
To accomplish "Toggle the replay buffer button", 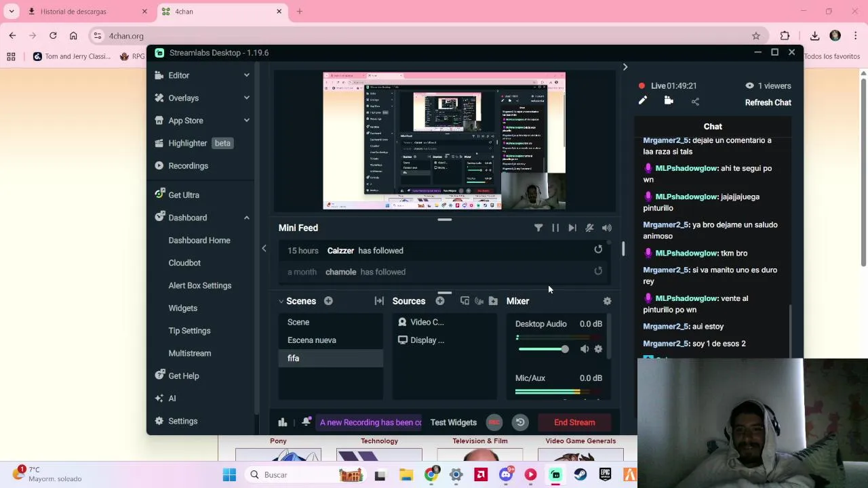I will (x=520, y=422).
